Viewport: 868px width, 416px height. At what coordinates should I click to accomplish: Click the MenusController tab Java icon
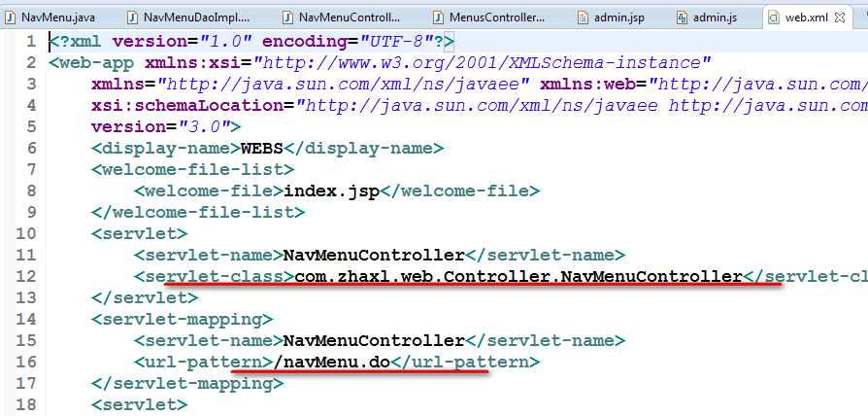(x=439, y=17)
